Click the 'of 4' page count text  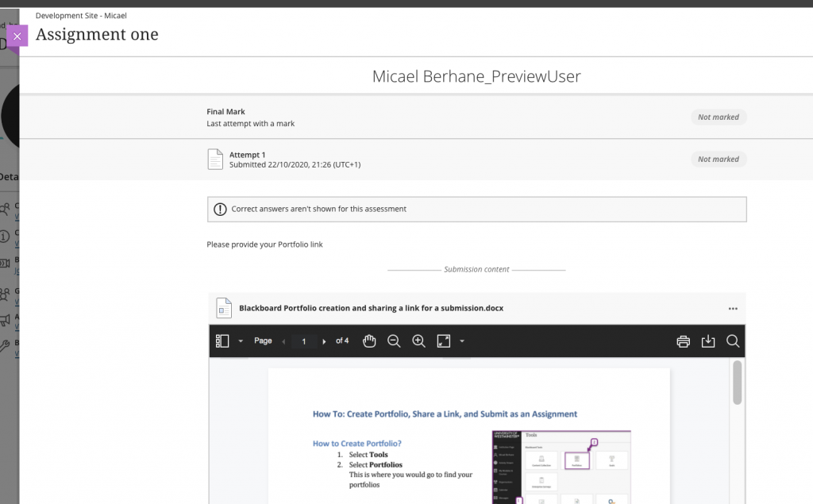[x=342, y=340]
